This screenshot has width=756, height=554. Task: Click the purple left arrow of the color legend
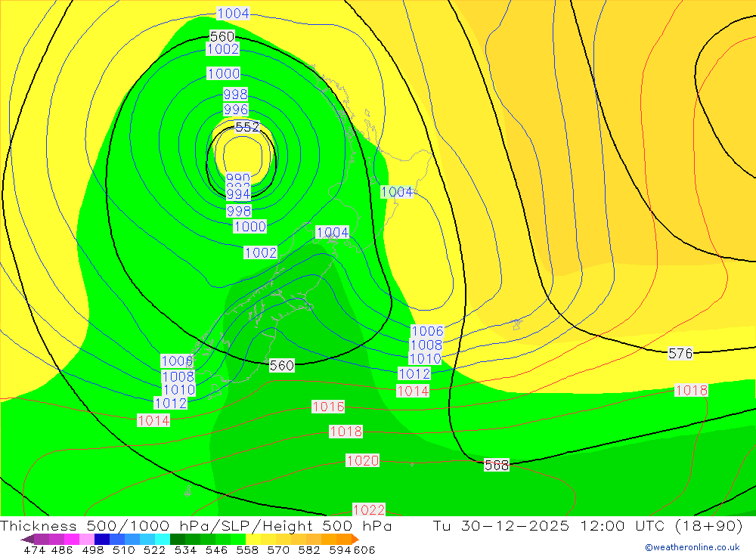pos(27,539)
